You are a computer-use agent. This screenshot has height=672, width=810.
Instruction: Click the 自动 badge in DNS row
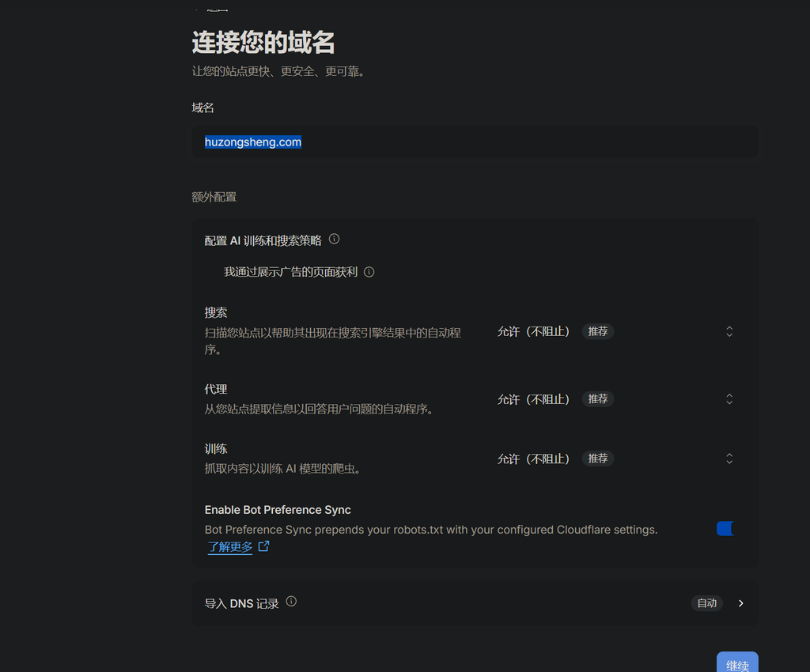tap(706, 603)
